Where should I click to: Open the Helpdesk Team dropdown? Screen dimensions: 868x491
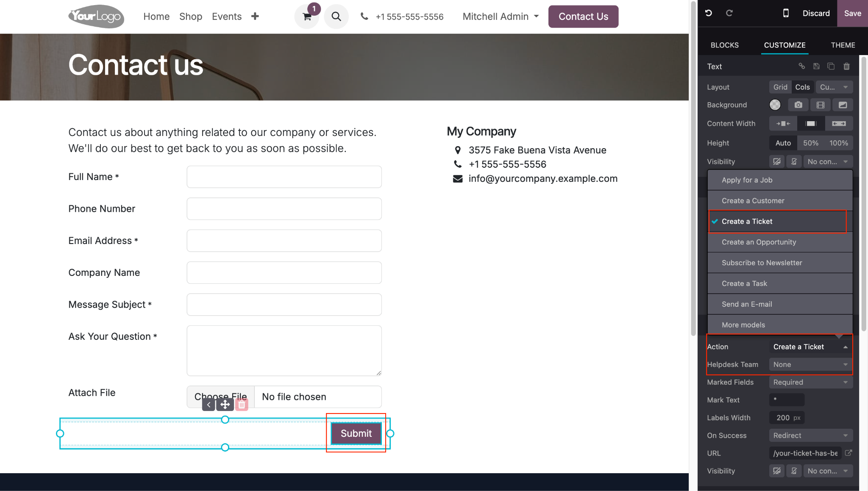coord(810,365)
